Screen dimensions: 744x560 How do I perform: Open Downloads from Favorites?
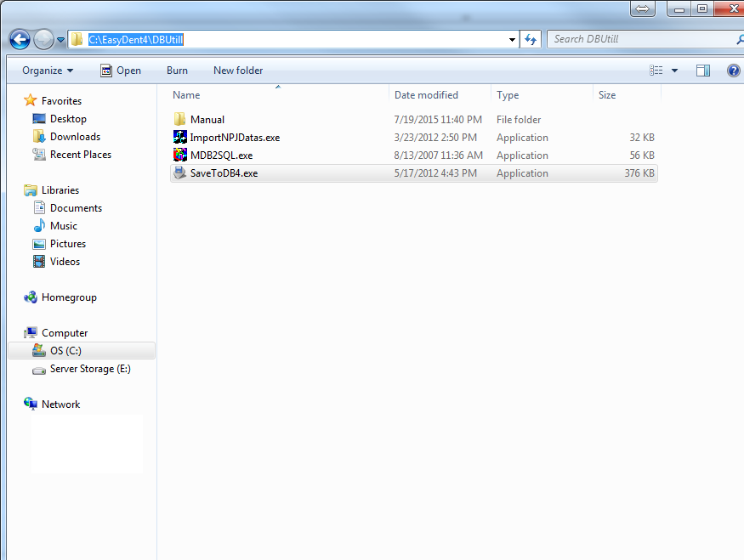coord(76,137)
